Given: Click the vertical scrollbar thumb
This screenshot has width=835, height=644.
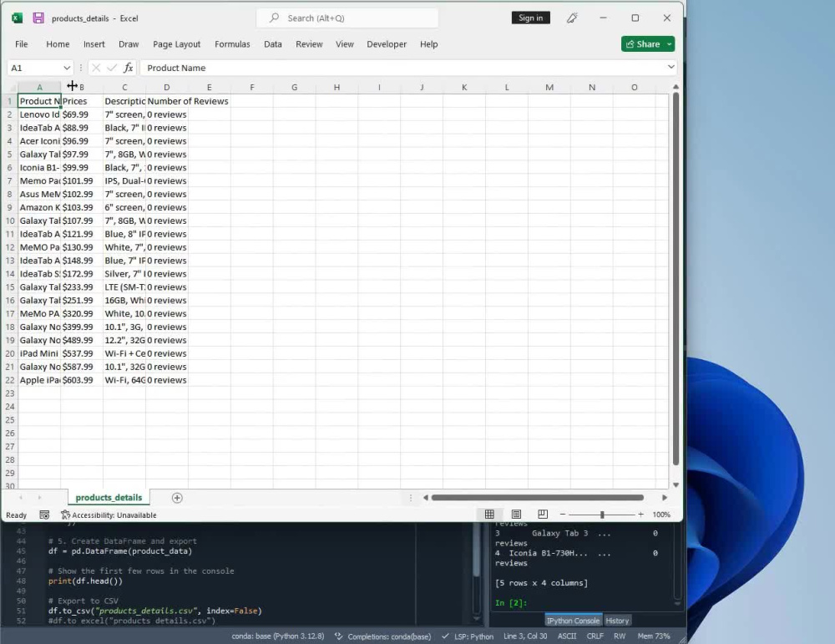Looking at the screenshot, I should (x=676, y=279).
